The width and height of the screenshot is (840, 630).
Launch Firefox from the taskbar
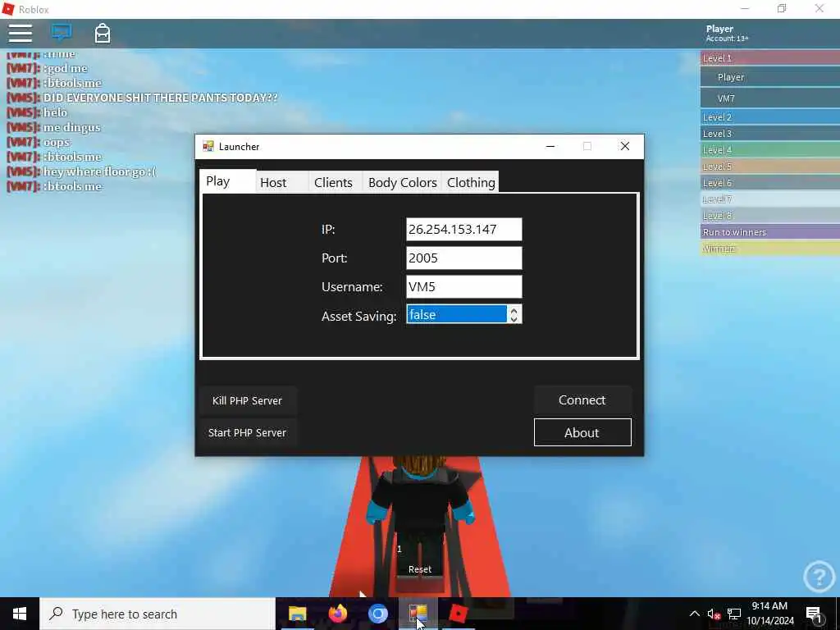pyautogui.click(x=337, y=614)
